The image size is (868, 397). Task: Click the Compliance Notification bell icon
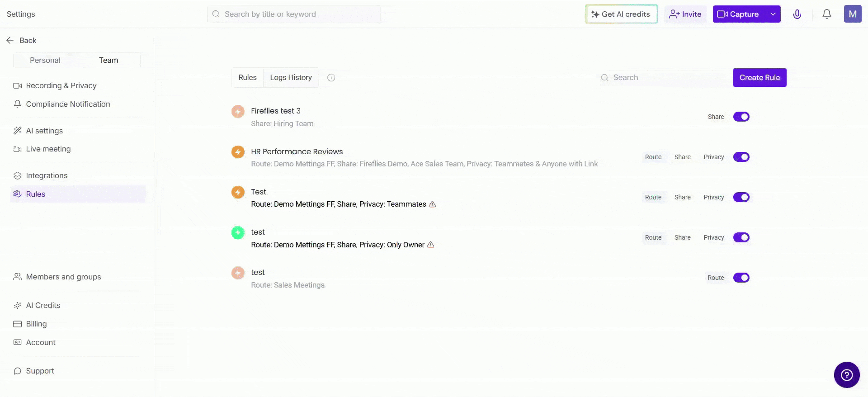tap(18, 104)
